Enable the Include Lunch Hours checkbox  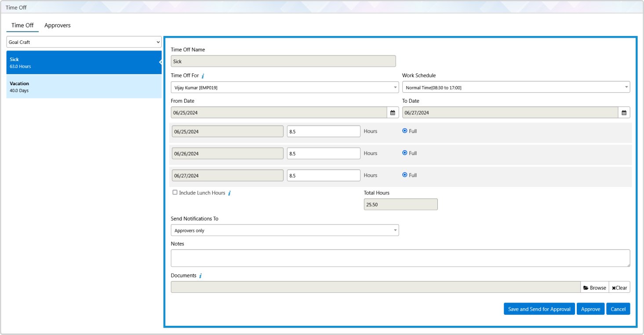coord(175,192)
